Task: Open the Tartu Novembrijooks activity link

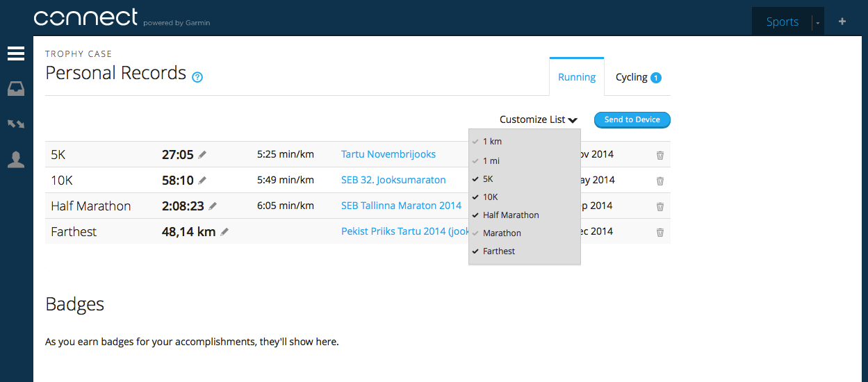Action: point(388,154)
